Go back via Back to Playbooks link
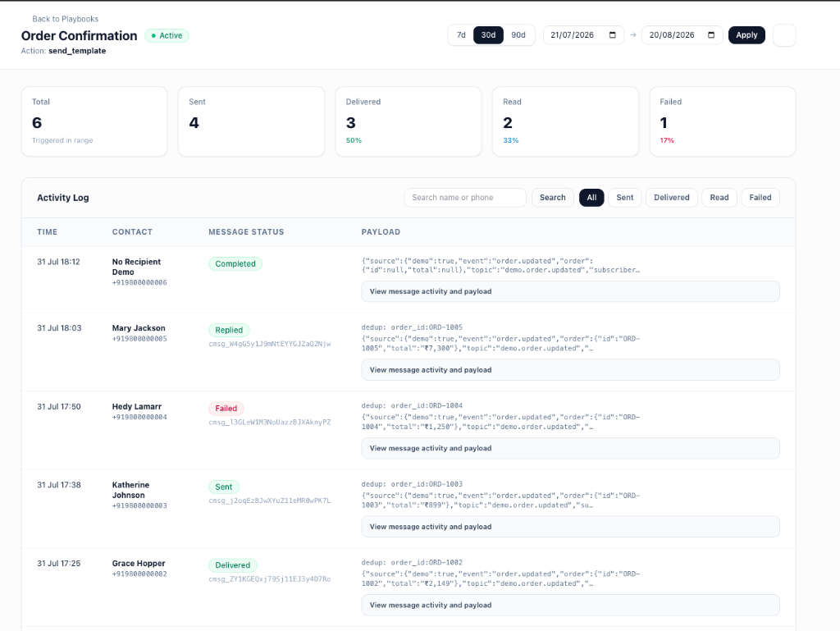Viewport: 840px width, 631px height. (x=66, y=19)
